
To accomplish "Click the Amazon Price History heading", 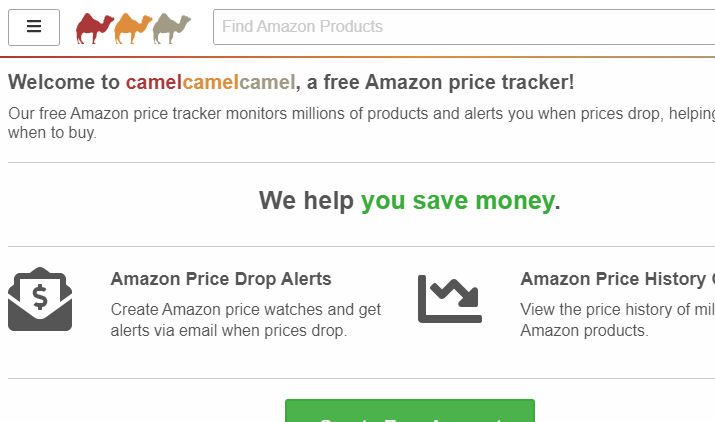I will tap(617, 279).
